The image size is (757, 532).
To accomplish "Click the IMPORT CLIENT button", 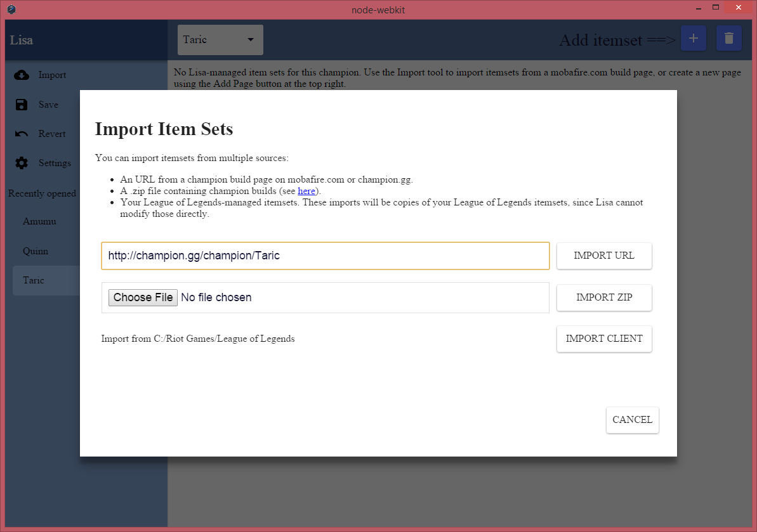I will coord(604,339).
